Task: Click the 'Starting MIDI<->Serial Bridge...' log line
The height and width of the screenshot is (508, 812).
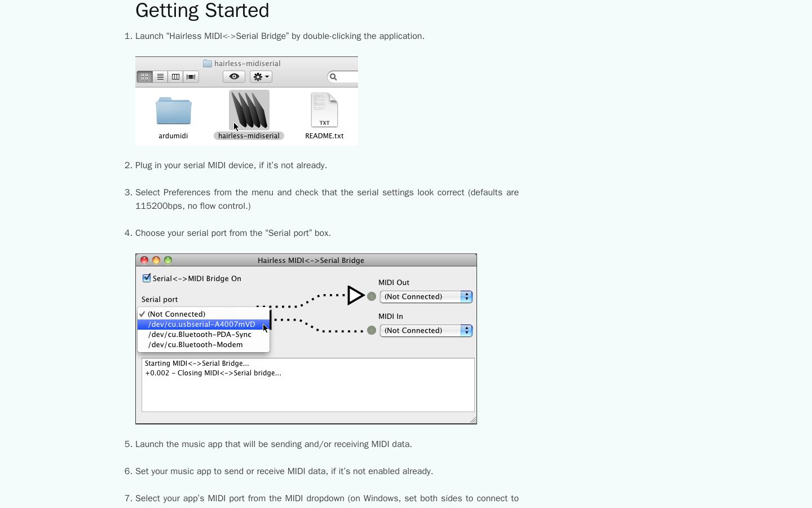Action: [x=197, y=364]
